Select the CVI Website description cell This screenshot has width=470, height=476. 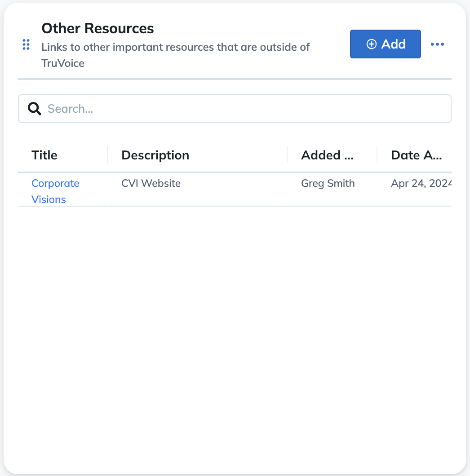pos(151,183)
